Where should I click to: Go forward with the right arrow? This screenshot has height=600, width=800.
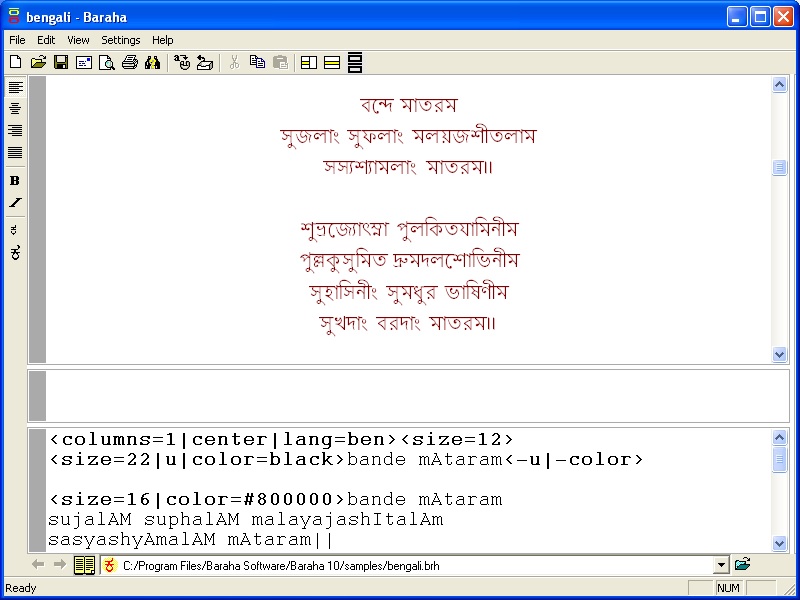coord(60,564)
